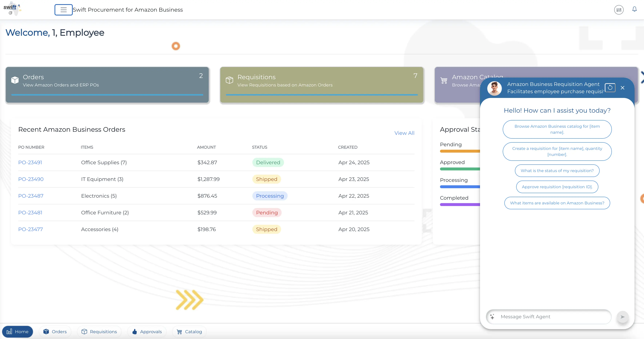The height and width of the screenshot is (339, 644).
Task: Select Browse Amazon Business catalog suggestion
Action: [x=557, y=129]
